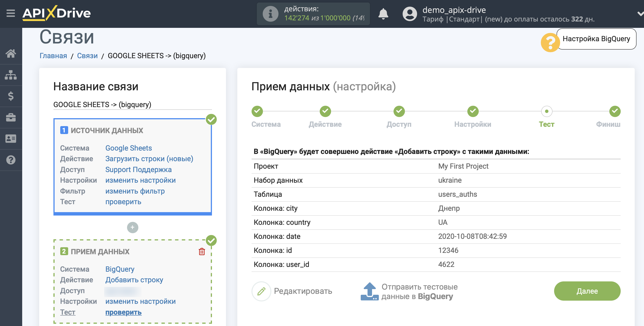
Task: Open the briefcase sidebar icon
Action: 11,117
